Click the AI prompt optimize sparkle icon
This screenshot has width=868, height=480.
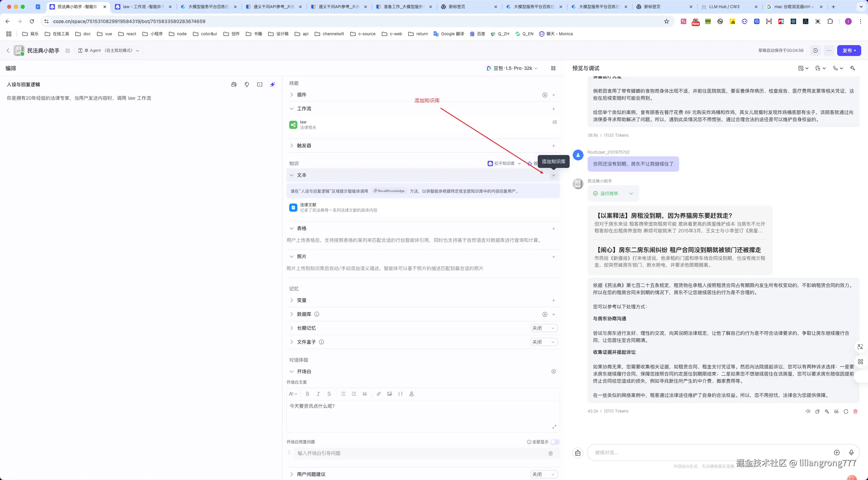pyautogui.click(x=273, y=84)
